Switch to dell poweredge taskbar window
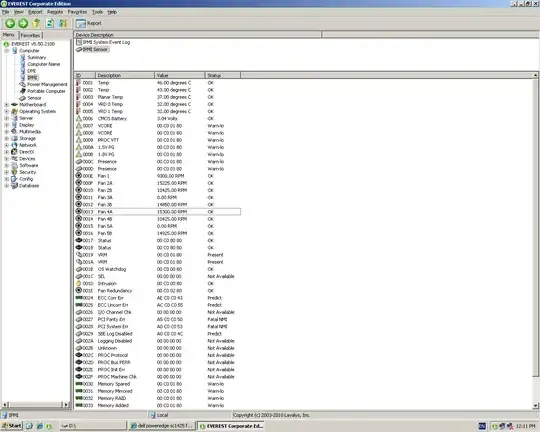Image resolution: width=540 pixels, height=432 pixels. [x=162, y=426]
